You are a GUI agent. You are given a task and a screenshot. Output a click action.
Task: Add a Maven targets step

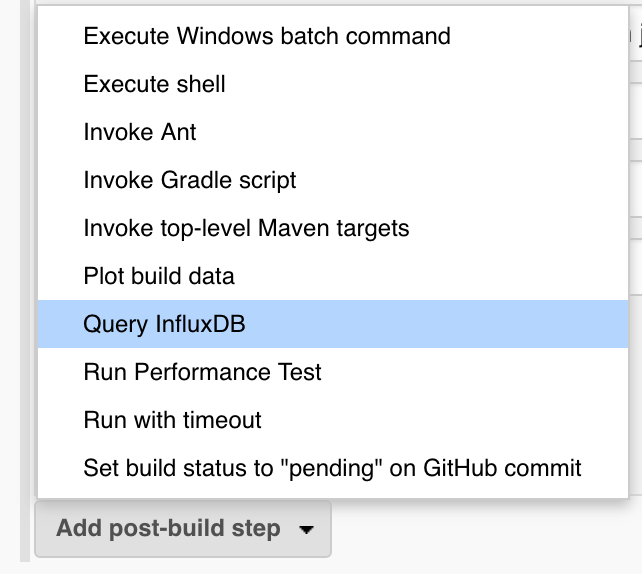click(x=246, y=228)
